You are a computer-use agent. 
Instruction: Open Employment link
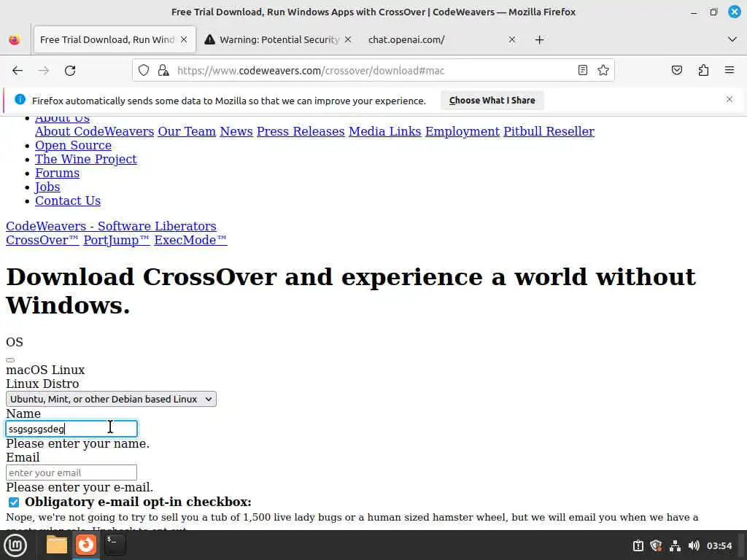462,131
